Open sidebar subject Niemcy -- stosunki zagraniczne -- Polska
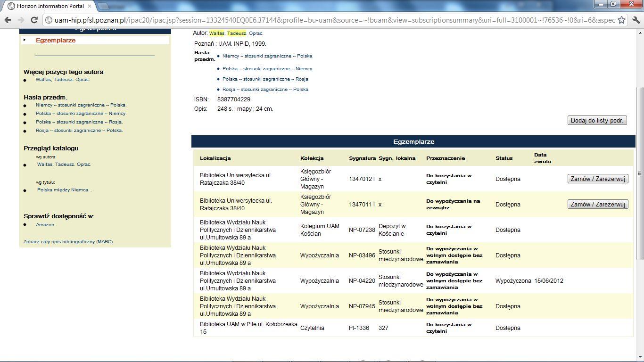 point(81,105)
